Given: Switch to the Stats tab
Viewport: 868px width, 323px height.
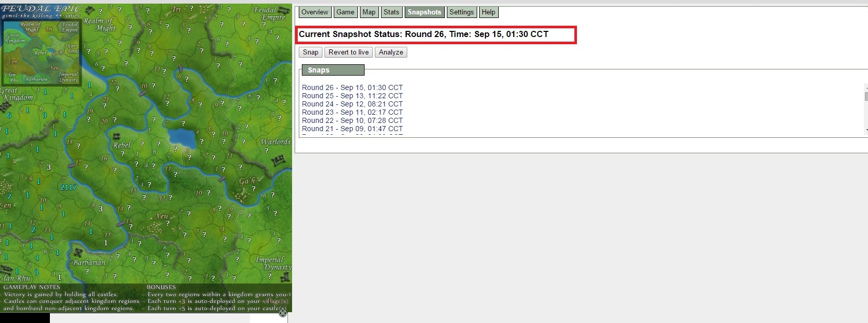Looking at the screenshot, I should tap(391, 12).
